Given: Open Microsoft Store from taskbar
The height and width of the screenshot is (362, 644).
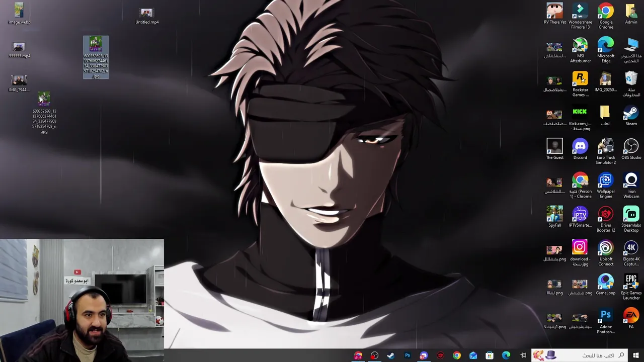Looking at the screenshot, I should (x=490, y=355).
